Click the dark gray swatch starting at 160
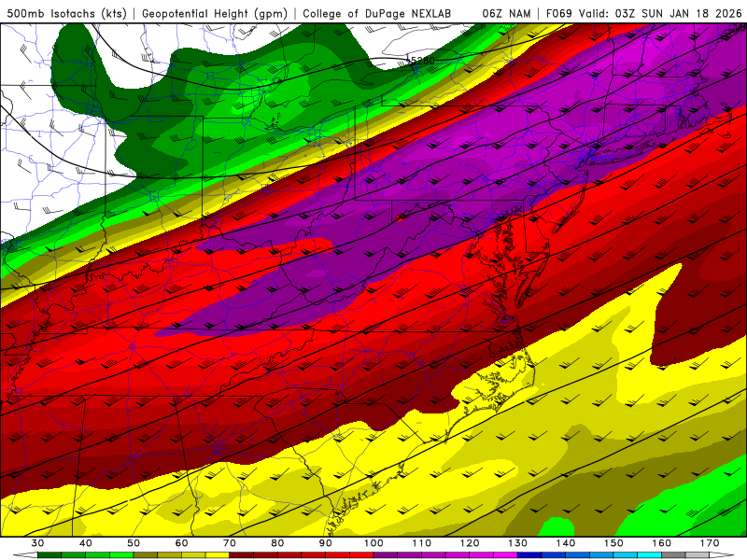 tap(673, 555)
